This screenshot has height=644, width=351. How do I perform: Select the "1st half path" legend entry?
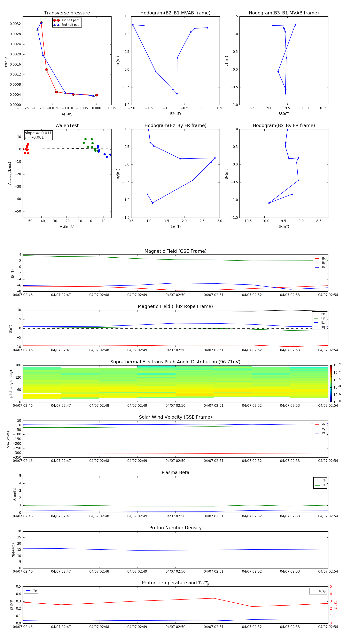[67, 20]
